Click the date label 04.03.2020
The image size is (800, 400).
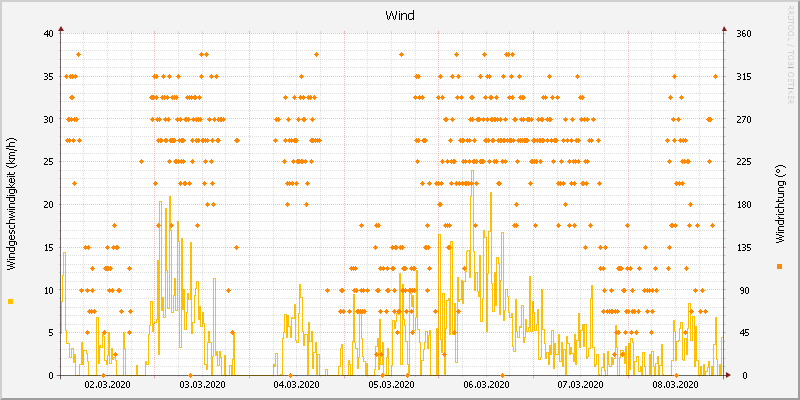click(297, 384)
